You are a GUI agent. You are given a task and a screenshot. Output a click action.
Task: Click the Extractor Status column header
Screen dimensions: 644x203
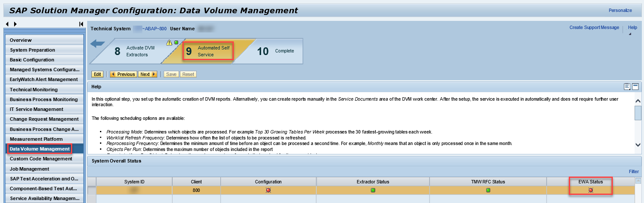click(373, 182)
